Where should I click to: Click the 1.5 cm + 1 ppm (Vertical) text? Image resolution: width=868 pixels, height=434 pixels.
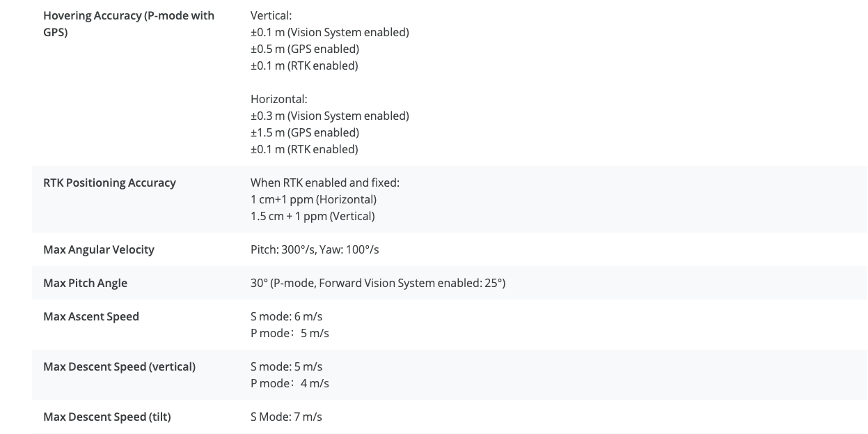[313, 216]
